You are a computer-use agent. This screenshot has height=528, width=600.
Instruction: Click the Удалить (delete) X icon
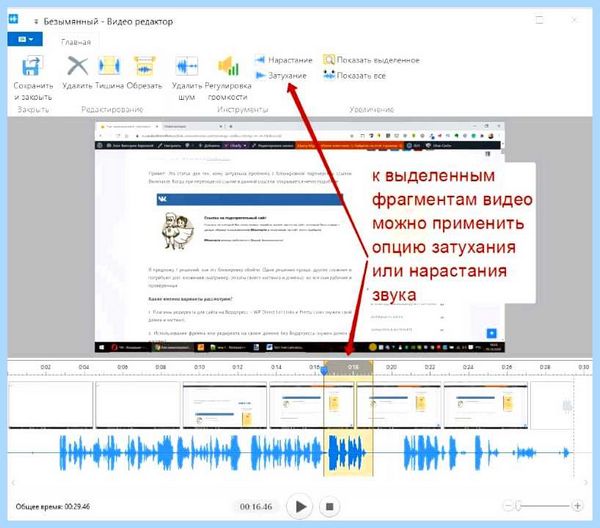tap(77, 66)
